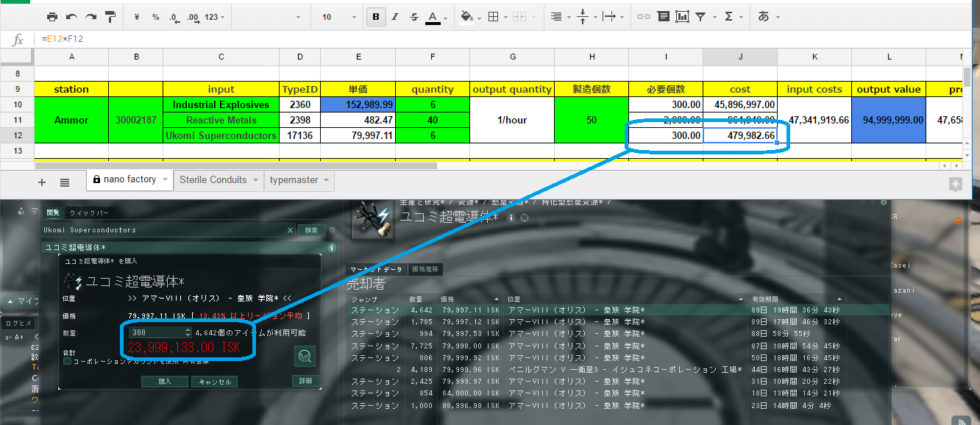The width and height of the screenshot is (980, 425).
Task: Add a new sheet with the plus button
Action: tap(41, 182)
